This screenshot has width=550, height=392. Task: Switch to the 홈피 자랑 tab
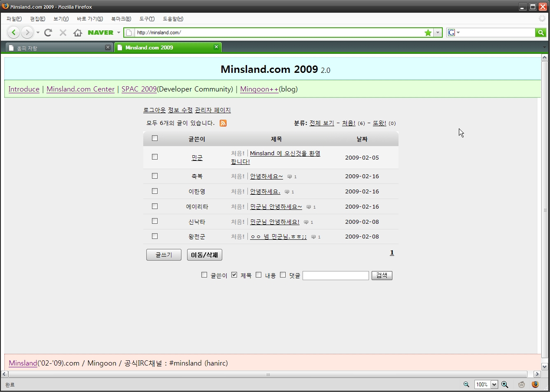59,48
